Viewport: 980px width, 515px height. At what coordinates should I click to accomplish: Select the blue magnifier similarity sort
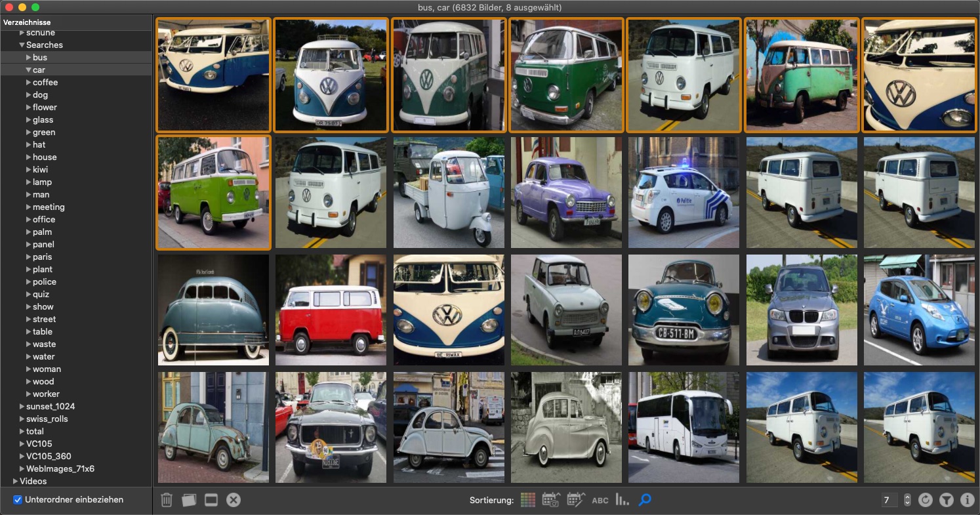pos(645,500)
